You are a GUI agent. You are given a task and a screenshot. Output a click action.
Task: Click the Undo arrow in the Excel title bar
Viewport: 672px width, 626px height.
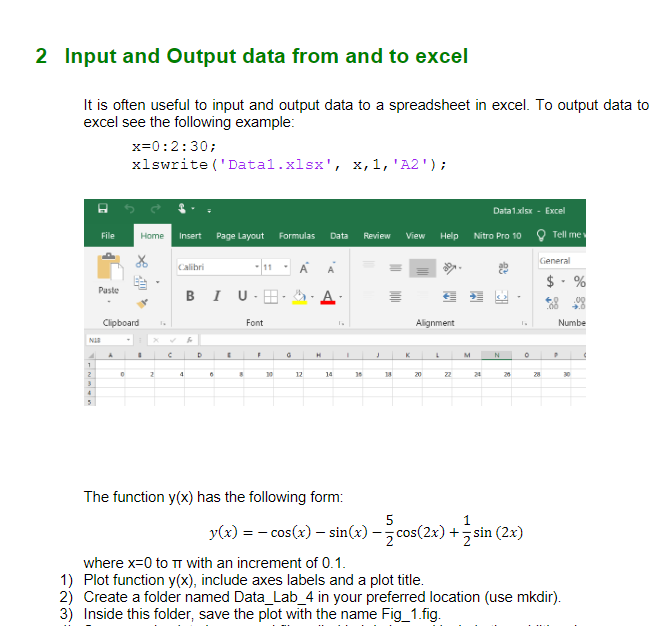click(129, 209)
